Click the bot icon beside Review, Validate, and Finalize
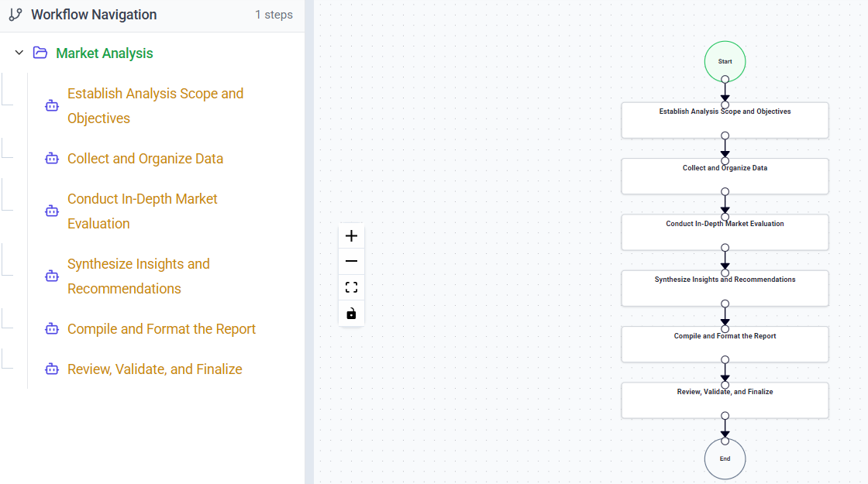 [51, 369]
